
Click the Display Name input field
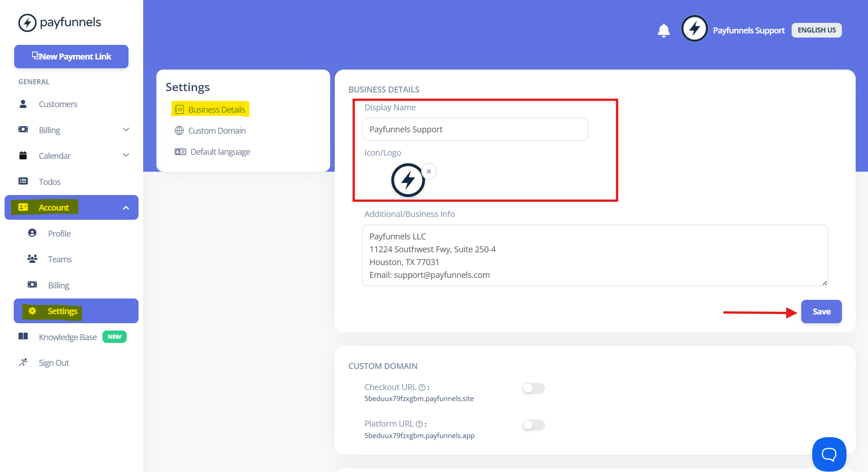click(475, 129)
